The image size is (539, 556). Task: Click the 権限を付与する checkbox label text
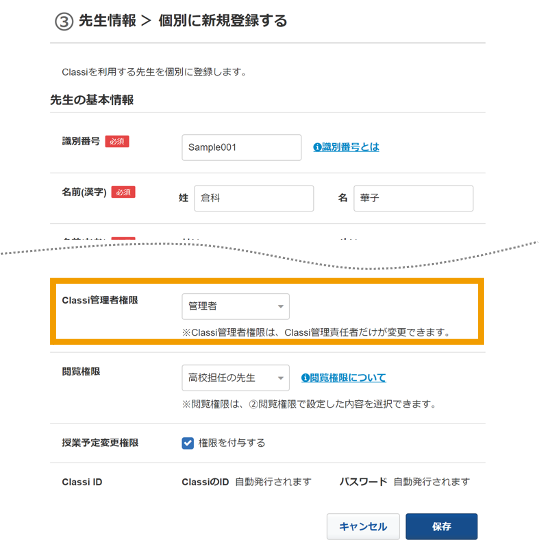(232, 443)
